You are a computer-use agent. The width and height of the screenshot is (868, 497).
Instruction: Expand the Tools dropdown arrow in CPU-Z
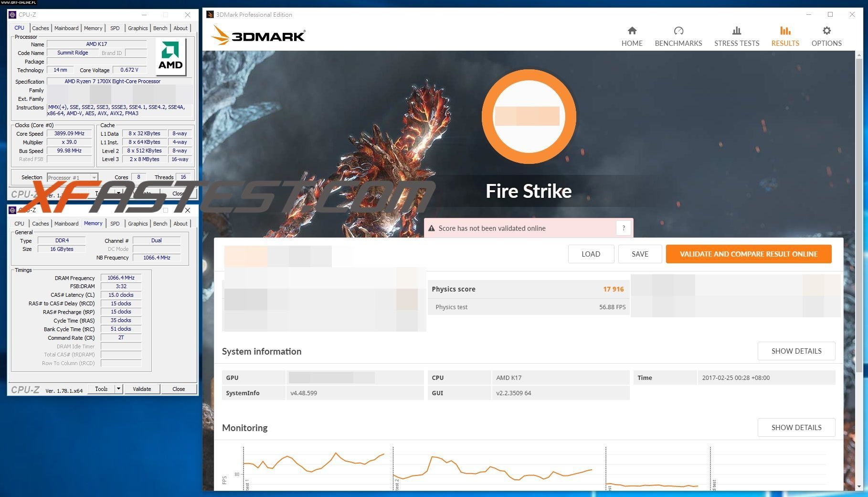click(x=119, y=389)
